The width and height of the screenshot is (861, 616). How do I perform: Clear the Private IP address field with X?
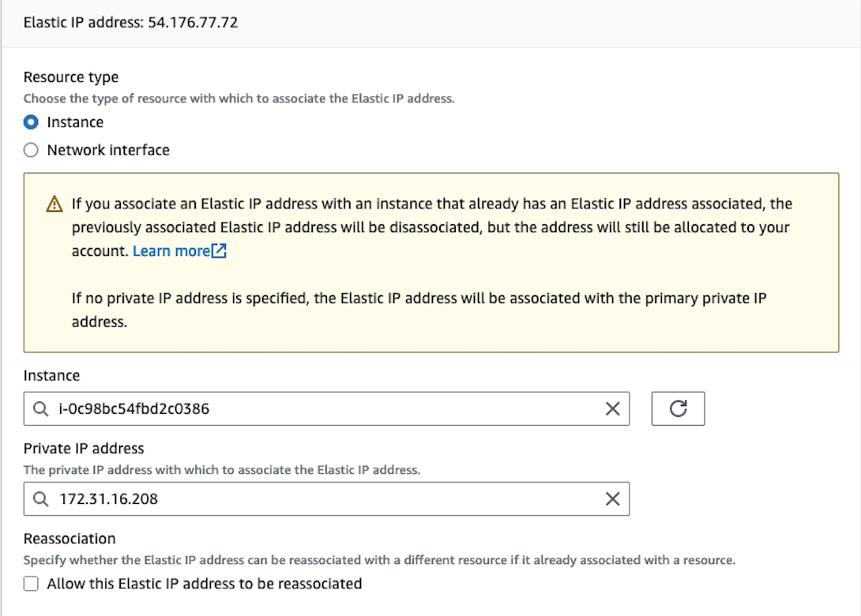click(612, 499)
